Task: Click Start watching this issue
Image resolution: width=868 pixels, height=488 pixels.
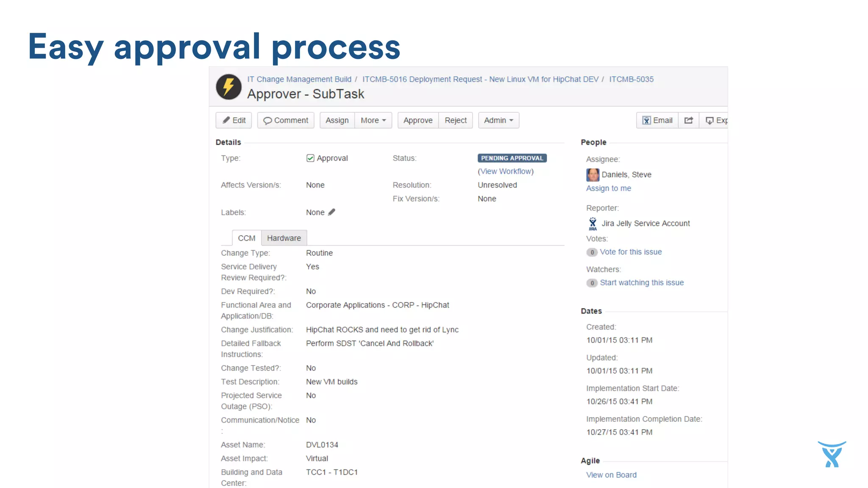Action: 642,283
